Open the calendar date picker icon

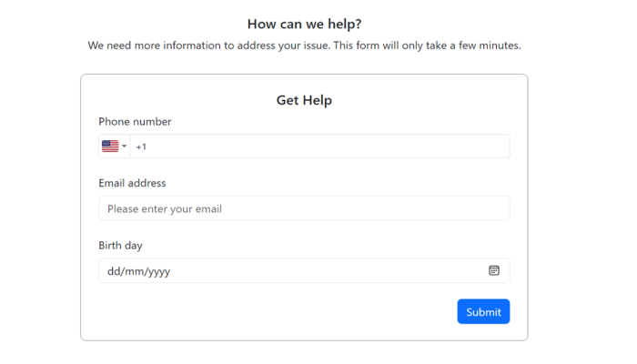tap(494, 270)
